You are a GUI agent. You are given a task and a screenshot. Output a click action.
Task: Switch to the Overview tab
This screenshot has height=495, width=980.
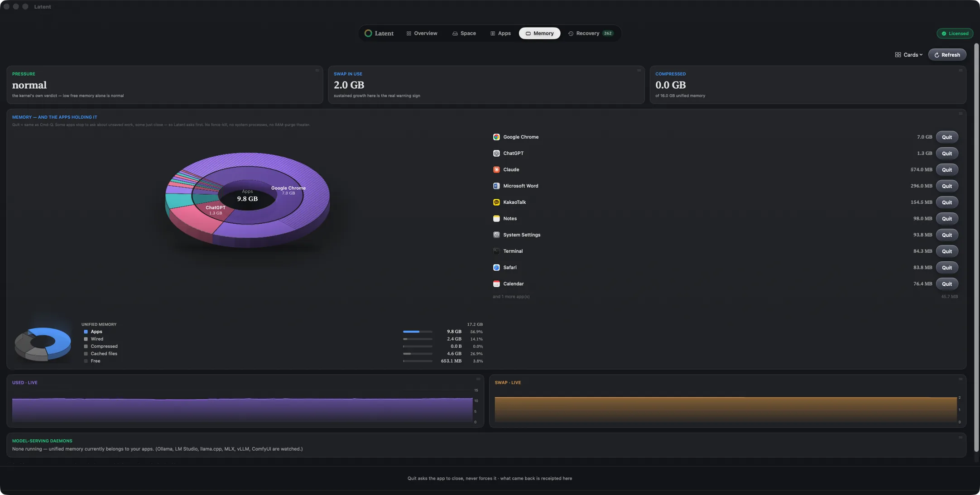422,34
